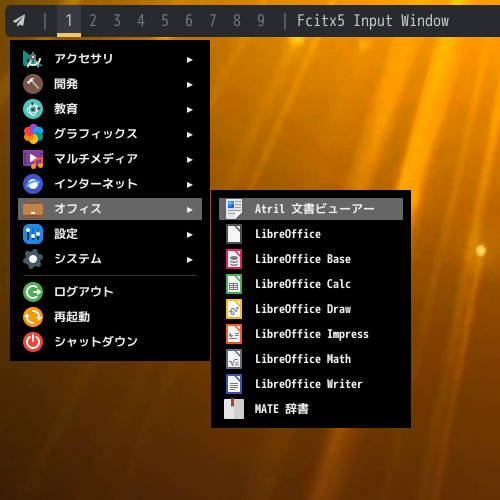Switch to workspace 2
This screenshot has width=500, height=500.
pyautogui.click(x=93, y=21)
